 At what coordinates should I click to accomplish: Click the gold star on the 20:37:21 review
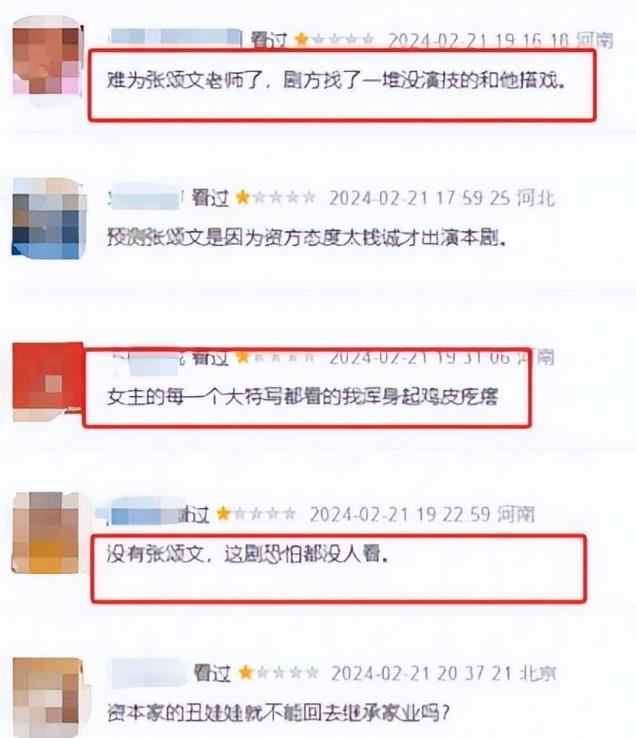(x=246, y=672)
